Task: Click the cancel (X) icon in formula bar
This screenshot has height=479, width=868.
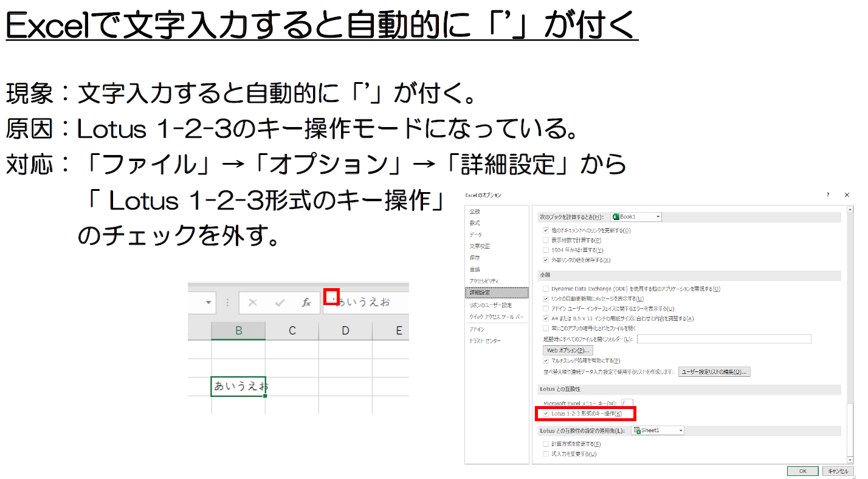Action: 253,302
